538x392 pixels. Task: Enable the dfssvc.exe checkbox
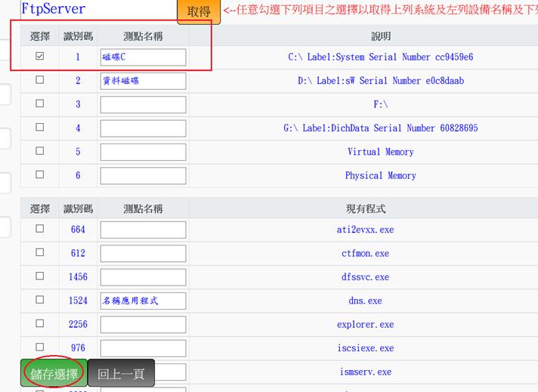click(x=40, y=276)
